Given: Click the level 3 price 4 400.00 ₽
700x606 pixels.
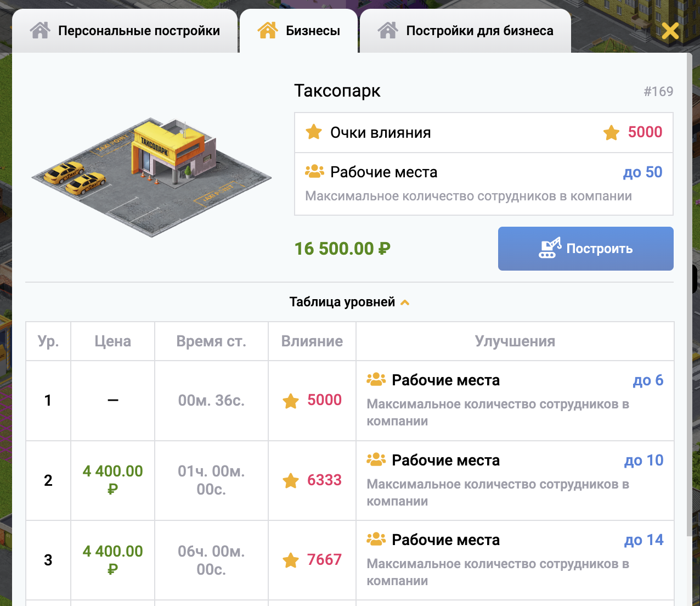Looking at the screenshot, I should coord(112,560).
